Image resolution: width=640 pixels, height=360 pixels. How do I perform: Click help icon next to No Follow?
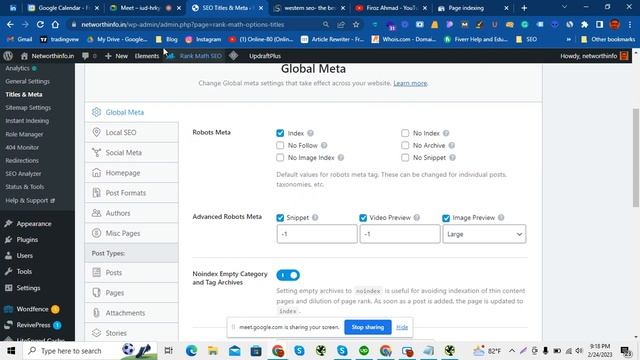[x=324, y=145]
